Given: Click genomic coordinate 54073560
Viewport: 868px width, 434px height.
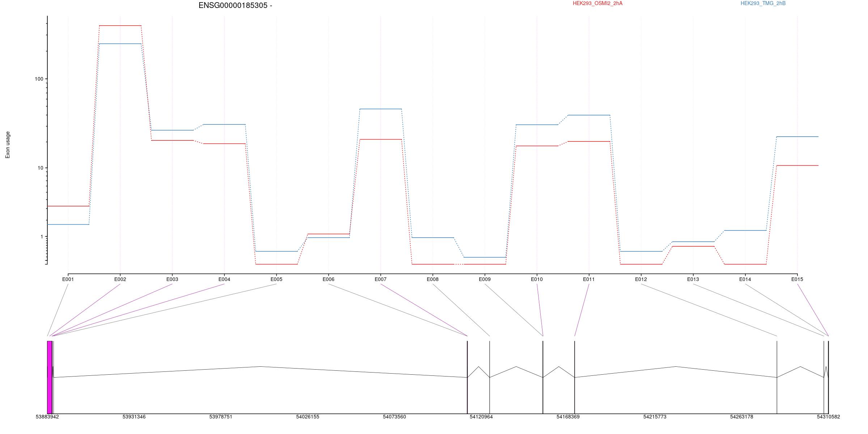Looking at the screenshot, I should pos(395,417).
